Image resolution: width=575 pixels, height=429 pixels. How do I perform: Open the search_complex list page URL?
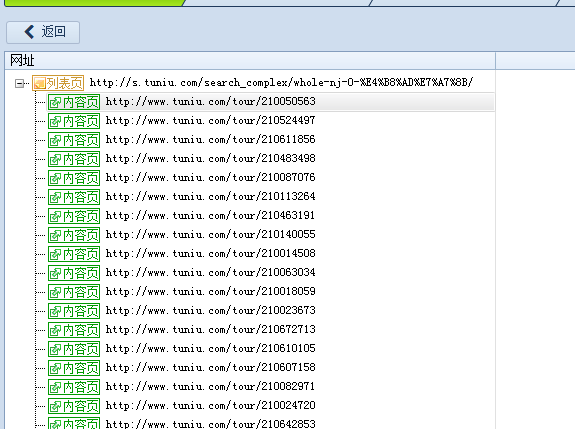coord(281,82)
